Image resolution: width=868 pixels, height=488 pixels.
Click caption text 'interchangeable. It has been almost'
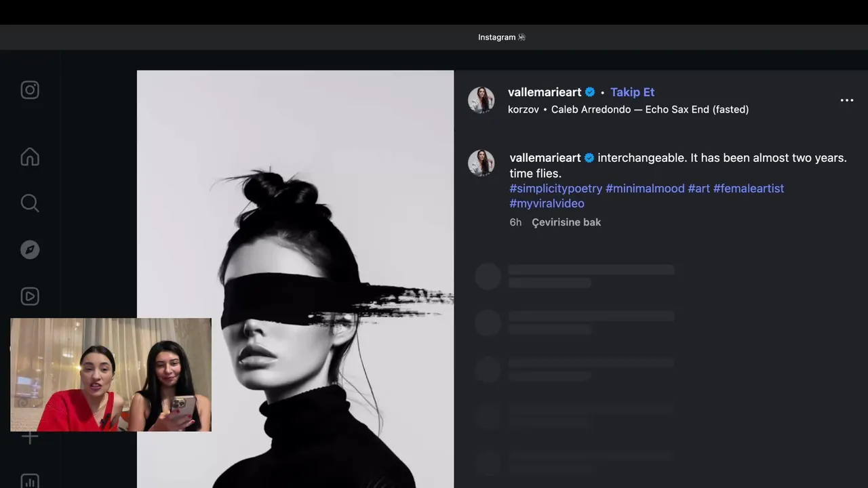tap(687, 158)
